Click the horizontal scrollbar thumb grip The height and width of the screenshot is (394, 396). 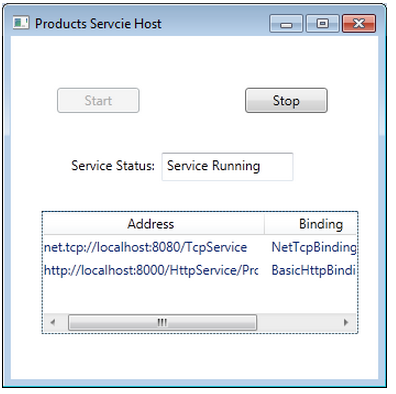point(162,322)
